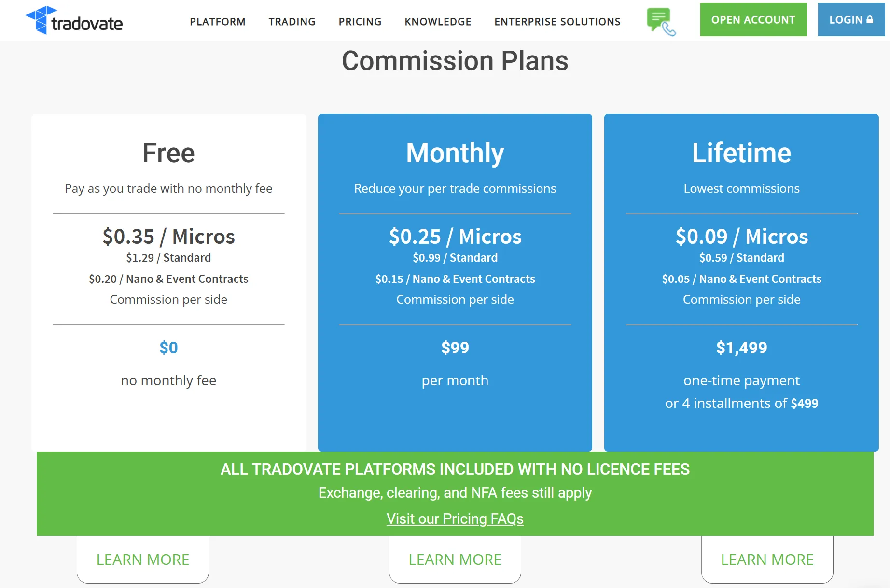Image resolution: width=890 pixels, height=588 pixels.
Task: Click the $0.09 / Micros price
Action: (x=742, y=237)
